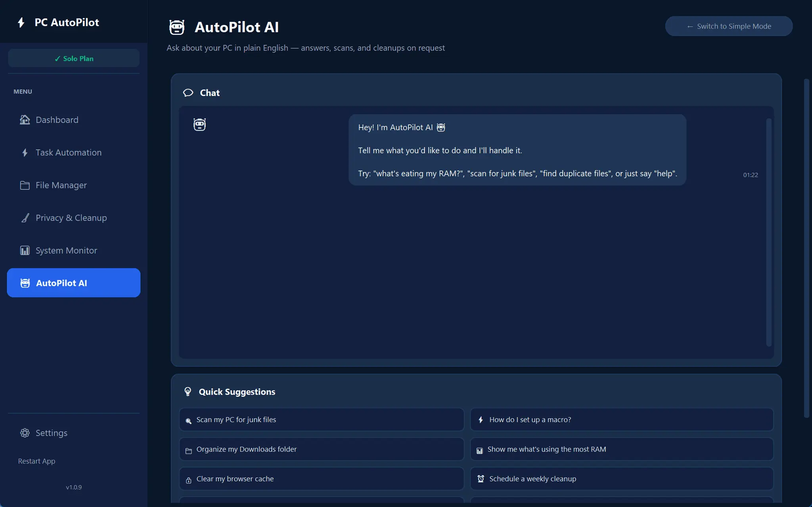Click the Settings gear icon

[25, 433]
